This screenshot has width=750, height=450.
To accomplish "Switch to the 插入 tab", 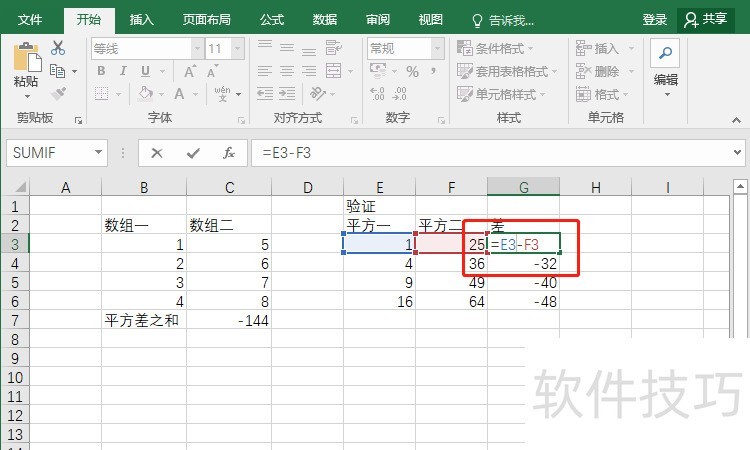I will coord(142,20).
